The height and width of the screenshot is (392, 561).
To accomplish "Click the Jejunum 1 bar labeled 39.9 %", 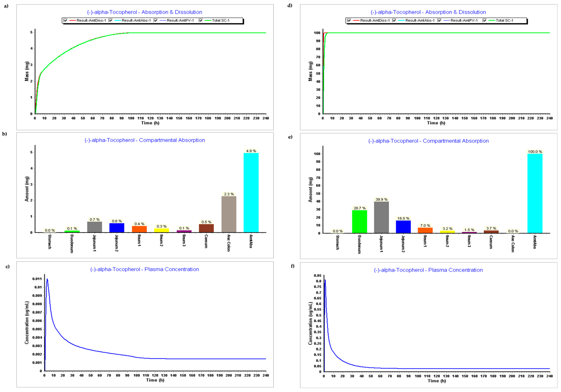I will tap(381, 217).
